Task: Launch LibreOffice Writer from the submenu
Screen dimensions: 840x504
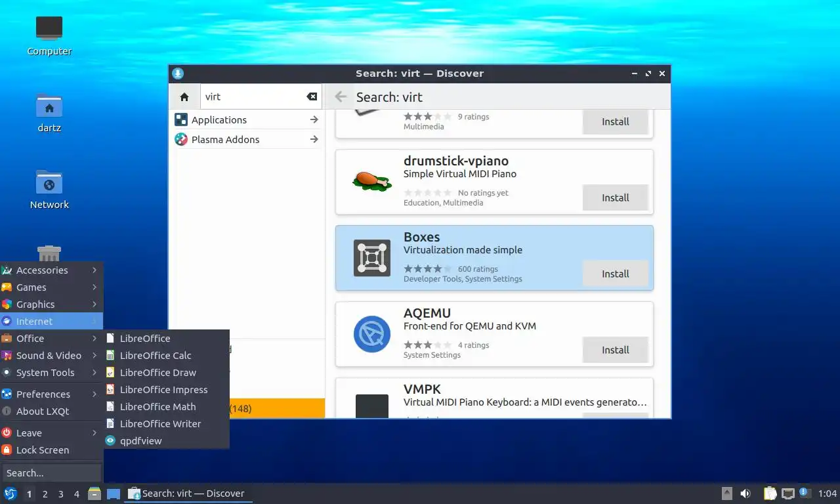Action: pos(166,424)
